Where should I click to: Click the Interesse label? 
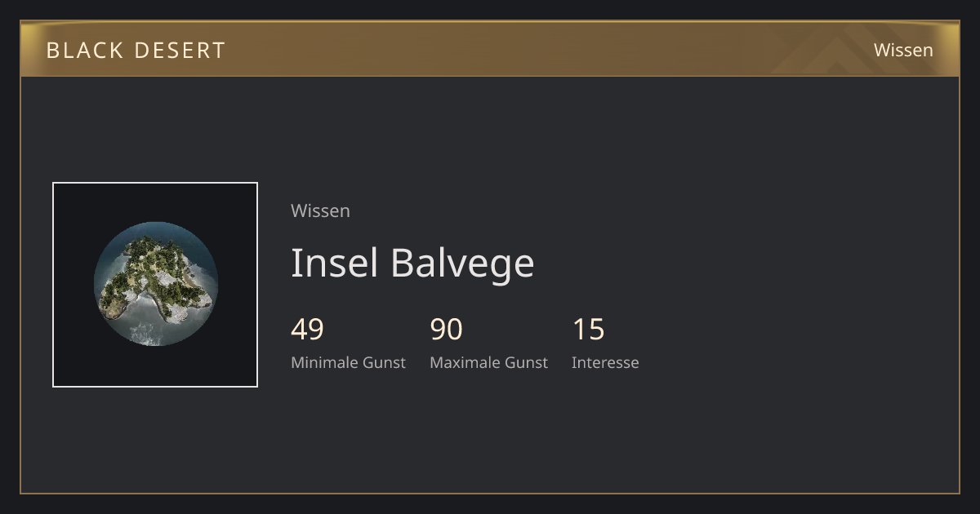click(605, 362)
